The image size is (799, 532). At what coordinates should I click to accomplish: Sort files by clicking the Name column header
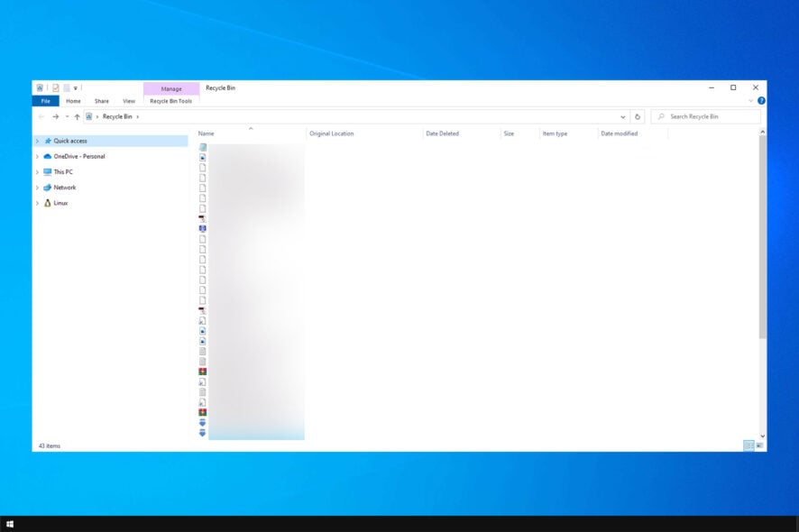coord(206,133)
